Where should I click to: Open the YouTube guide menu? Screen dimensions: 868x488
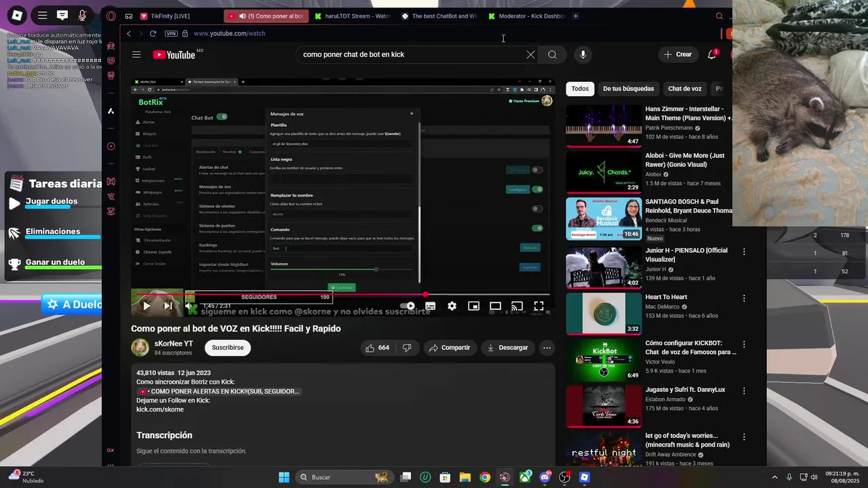pyautogui.click(x=136, y=54)
